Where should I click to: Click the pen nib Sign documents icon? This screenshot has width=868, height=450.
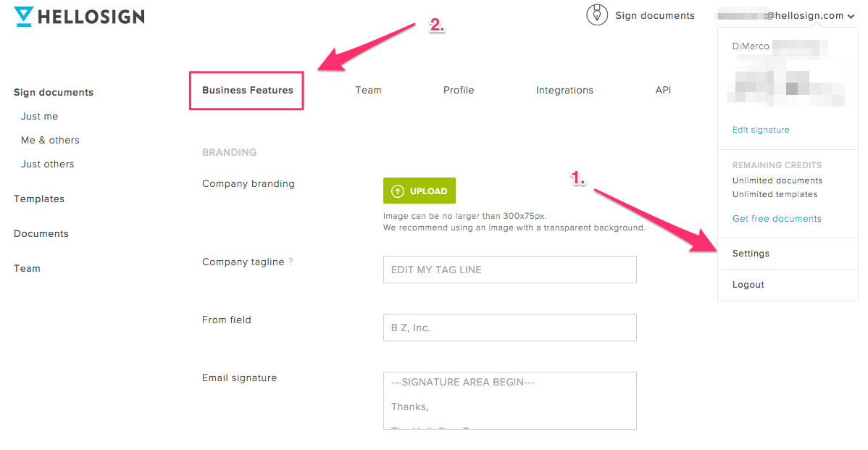[x=597, y=15]
